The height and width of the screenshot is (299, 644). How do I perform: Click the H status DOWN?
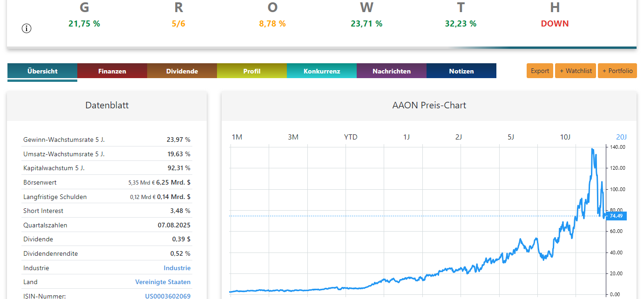[x=555, y=24]
